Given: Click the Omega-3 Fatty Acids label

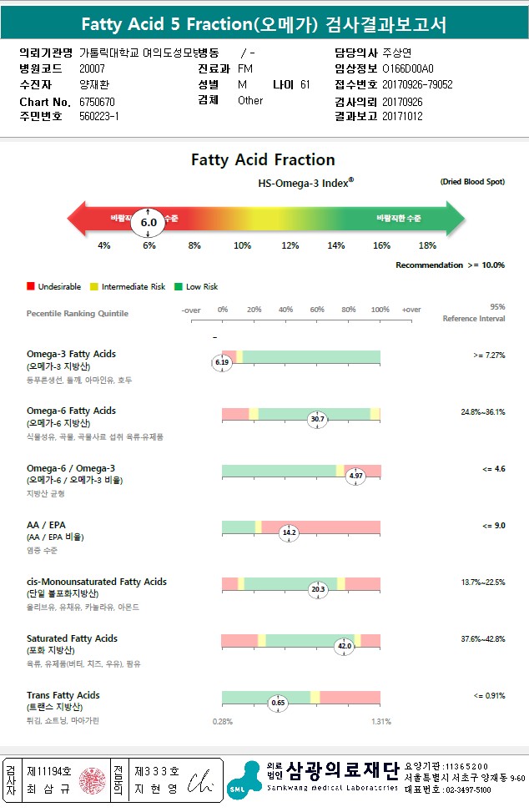Looking at the screenshot, I should [x=72, y=354].
